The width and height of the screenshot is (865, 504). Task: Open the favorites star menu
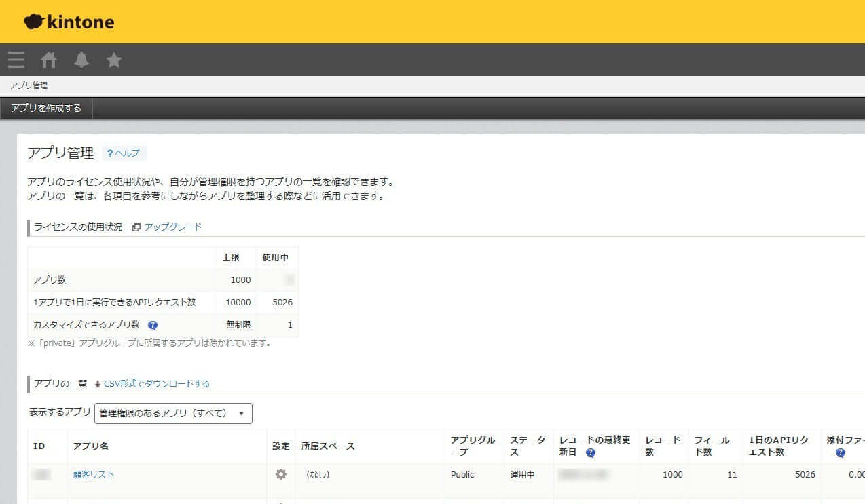pyautogui.click(x=113, y=60)
